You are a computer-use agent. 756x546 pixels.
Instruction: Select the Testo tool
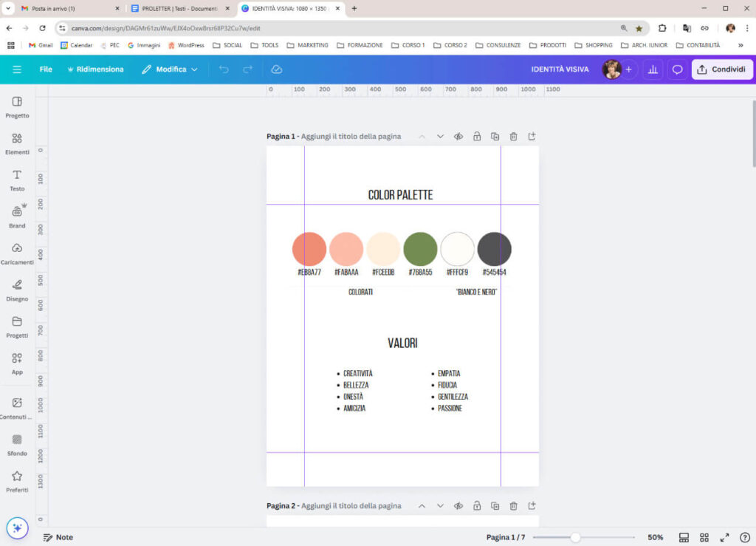[18, 180]
